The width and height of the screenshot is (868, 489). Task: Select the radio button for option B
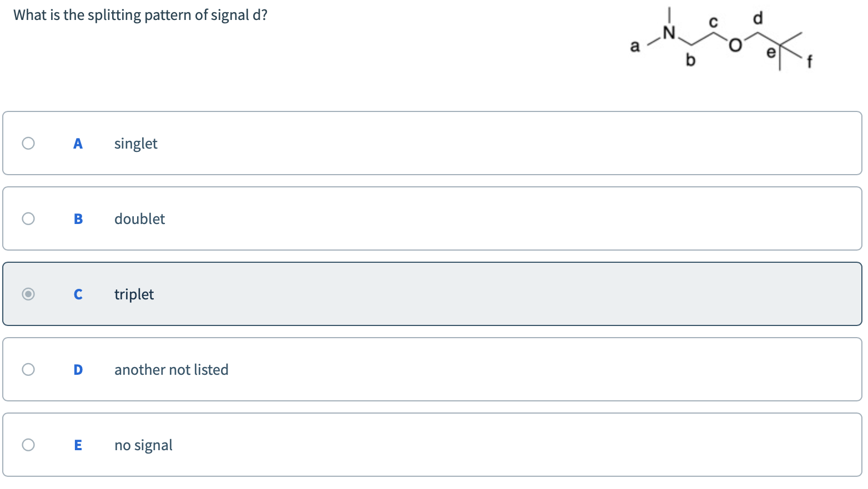click(x=28, y=218)
